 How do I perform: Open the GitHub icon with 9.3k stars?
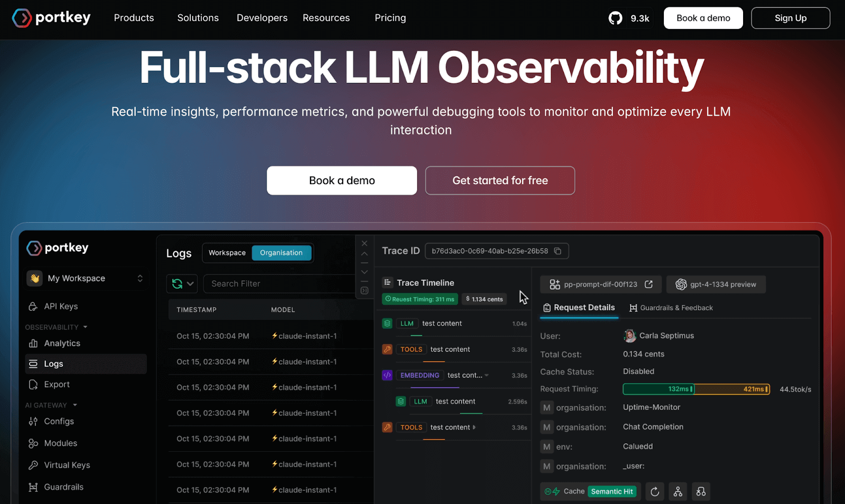click(615, 18)
